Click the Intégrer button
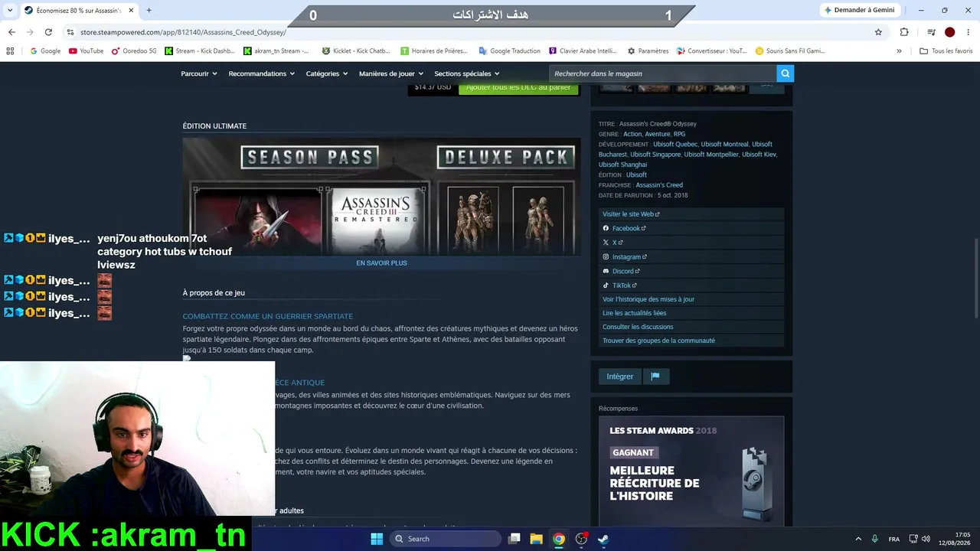 point(620,377)
